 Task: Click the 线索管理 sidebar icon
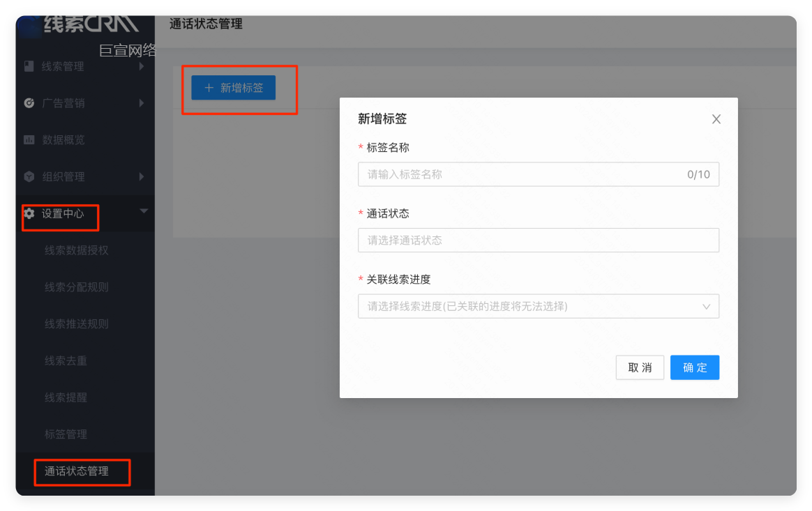point(29,66)
